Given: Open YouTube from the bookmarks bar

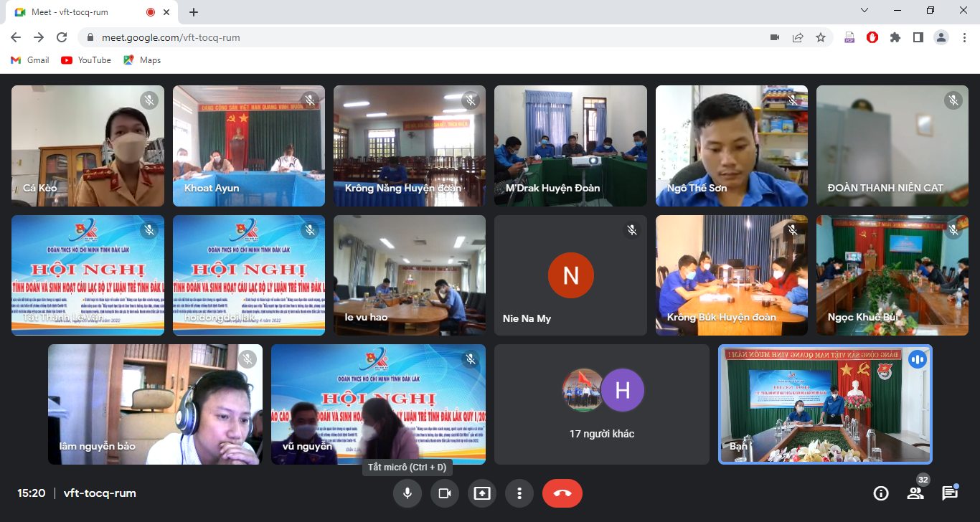Looking at the screenshot, I should click(85, 60).
